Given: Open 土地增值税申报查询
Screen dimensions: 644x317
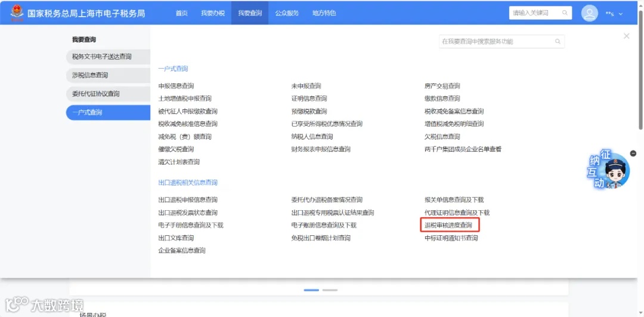Looking at the screenshot, I should tap(185, 99).
